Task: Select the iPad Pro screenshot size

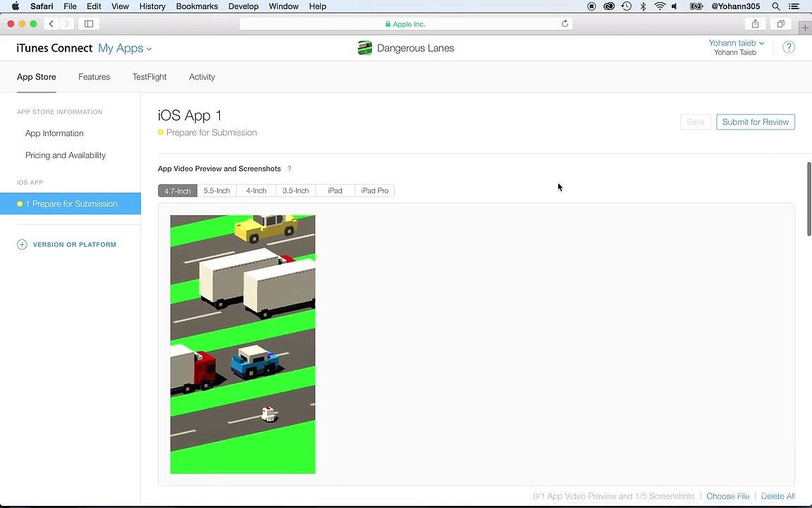Action: pyautogui.click(x=374, y=190)
